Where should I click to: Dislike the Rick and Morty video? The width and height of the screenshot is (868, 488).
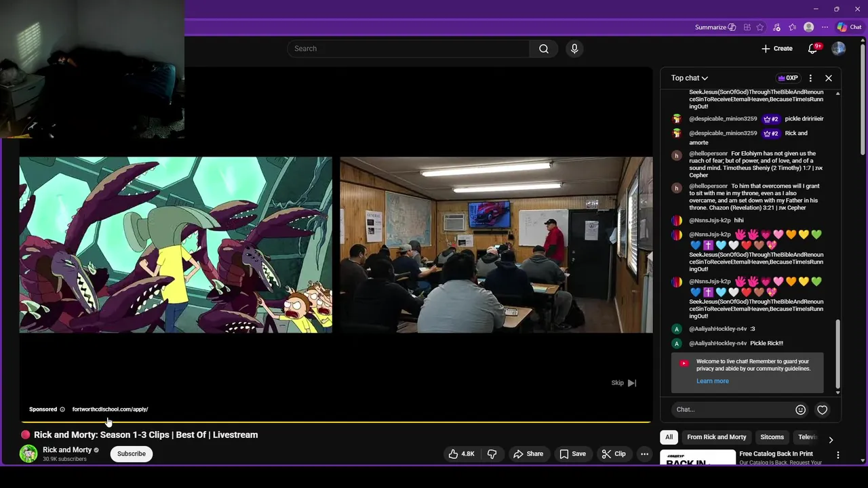click(x=492, y=454)
